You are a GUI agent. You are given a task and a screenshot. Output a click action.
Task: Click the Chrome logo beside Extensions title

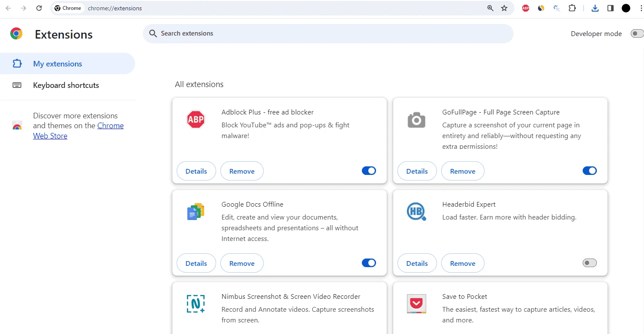[16, 34]
